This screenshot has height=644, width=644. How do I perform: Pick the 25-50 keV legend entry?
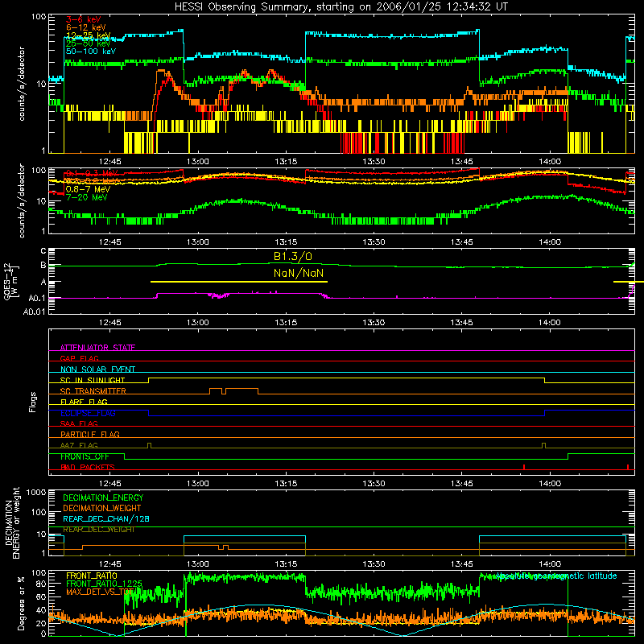point(89,43)
